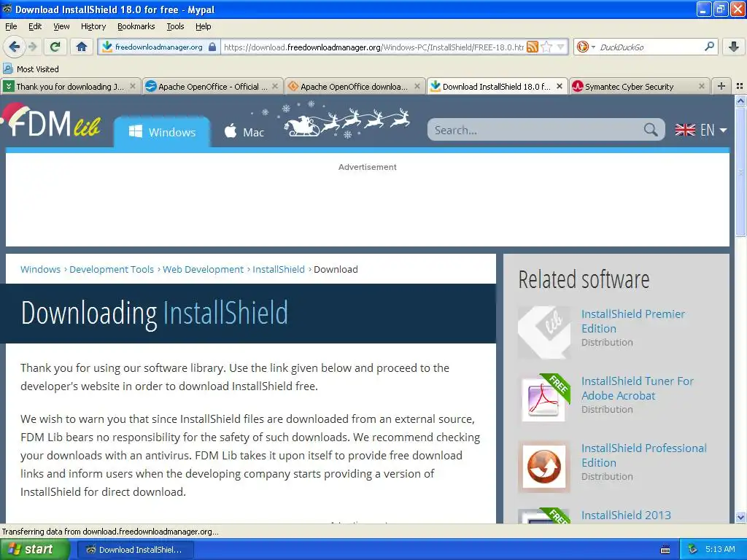747x560 pixels.
Task: Open InstallShield 2013 link
Action: (x=625, y=515)
